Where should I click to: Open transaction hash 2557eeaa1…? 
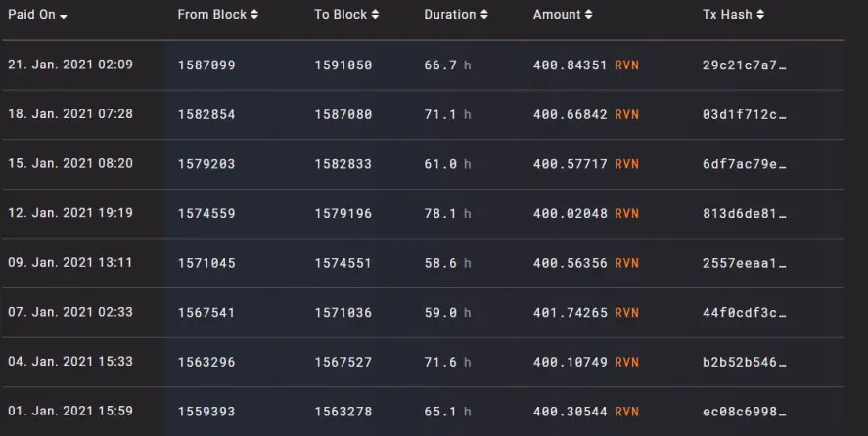744,263
